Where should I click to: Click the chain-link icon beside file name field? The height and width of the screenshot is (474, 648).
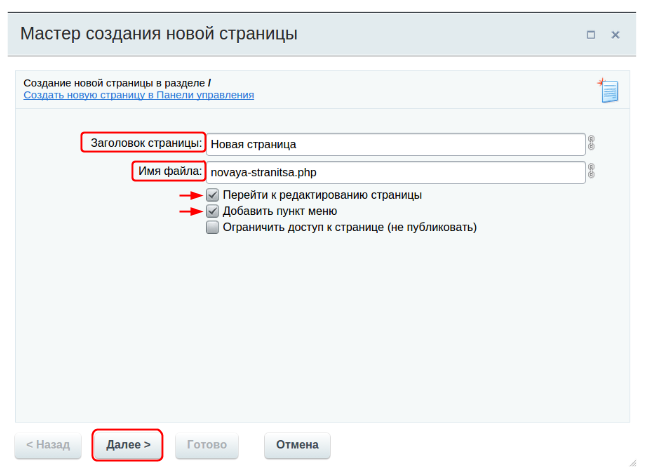[x=591, y=171]
